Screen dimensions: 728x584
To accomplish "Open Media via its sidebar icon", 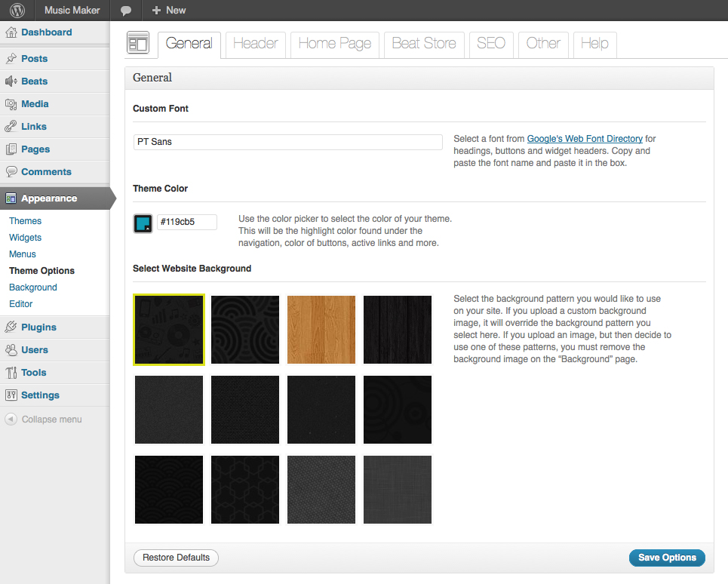I will (x=11, y=104).
